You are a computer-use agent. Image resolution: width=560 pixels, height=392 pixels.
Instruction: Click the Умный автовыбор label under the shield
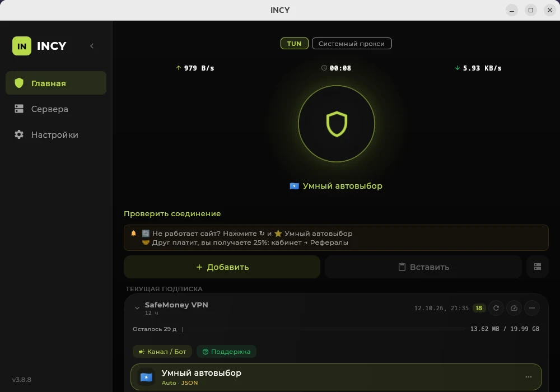343,186
